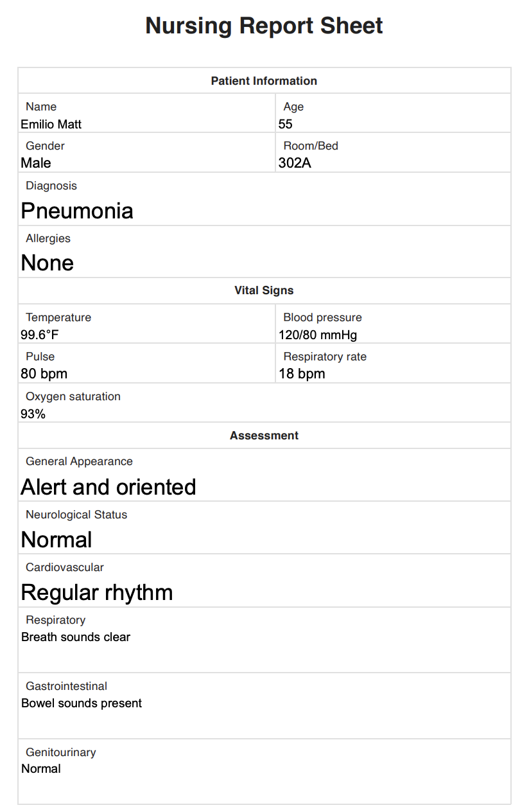The height and width of the screenshot is (812, 529).
Task: Edit the Room/Bed field showing 302A
Action: click(x=393, y=163)
